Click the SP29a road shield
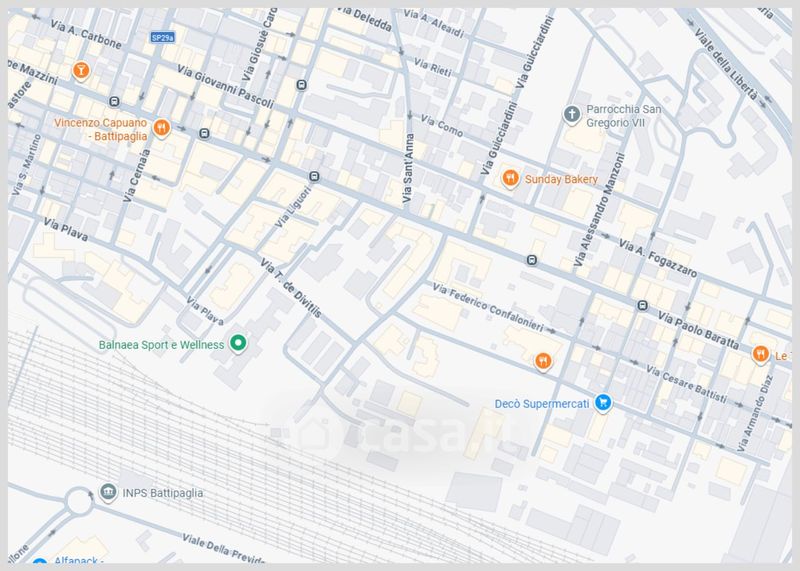The height and width of the screenshot is (571, 800). [x=162, y=37]
